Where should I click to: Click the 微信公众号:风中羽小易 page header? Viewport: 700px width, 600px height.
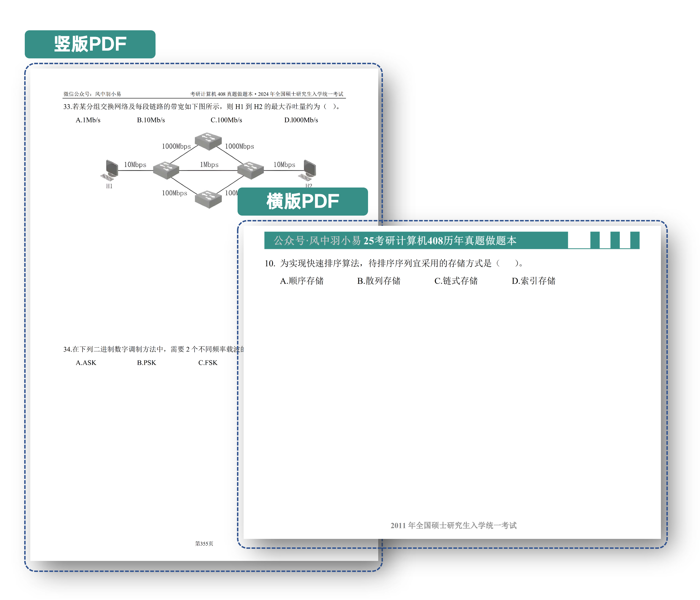[92, 94]
